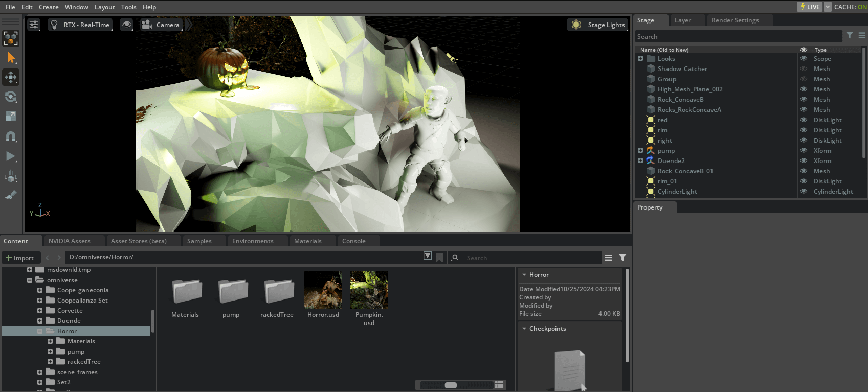
Task: Toggle visibility of Shadow_Catcher mesh
Action: click(x=804, y=68)
